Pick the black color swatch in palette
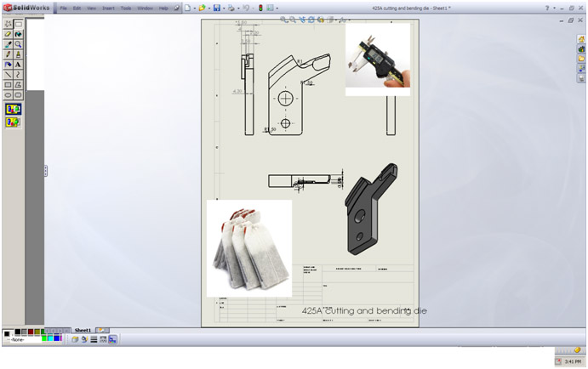This screenshot has width=588, height=369. click(x=17, y=332)
